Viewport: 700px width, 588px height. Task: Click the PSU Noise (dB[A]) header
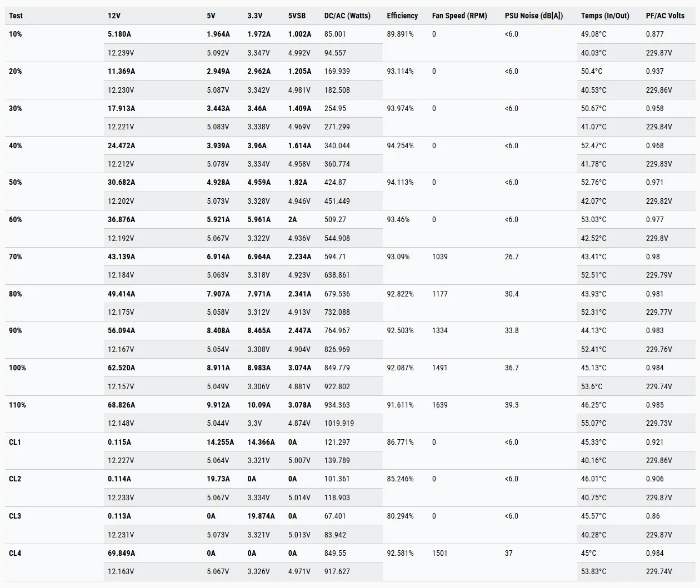[x=534, y=16]
